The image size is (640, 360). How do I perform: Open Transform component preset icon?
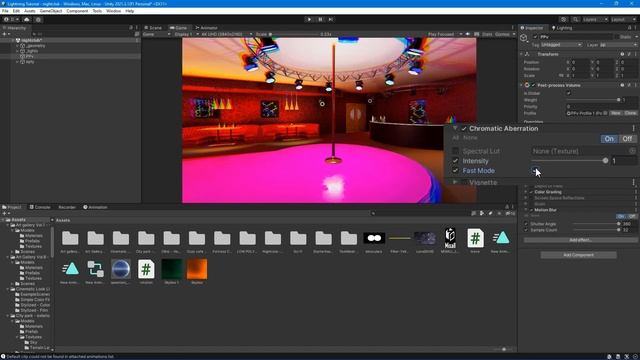tap(629, 54)
